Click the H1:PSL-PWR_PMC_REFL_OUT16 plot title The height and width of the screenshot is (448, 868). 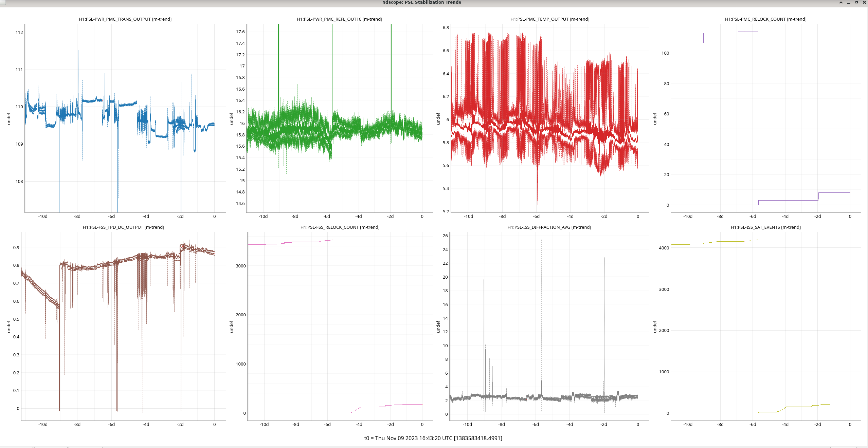coord(339,19)
